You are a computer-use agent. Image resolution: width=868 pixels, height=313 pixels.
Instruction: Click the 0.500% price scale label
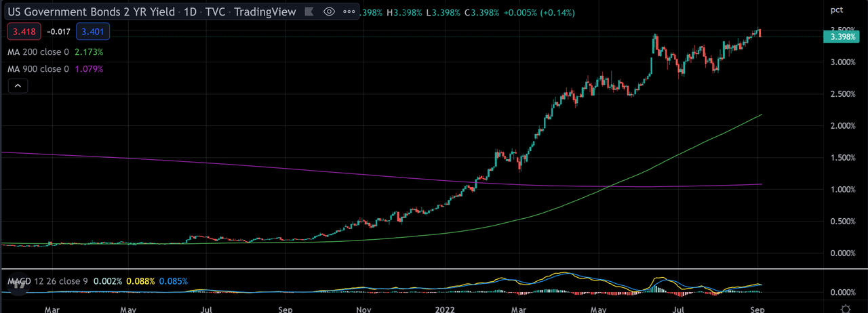click(844, 222)
